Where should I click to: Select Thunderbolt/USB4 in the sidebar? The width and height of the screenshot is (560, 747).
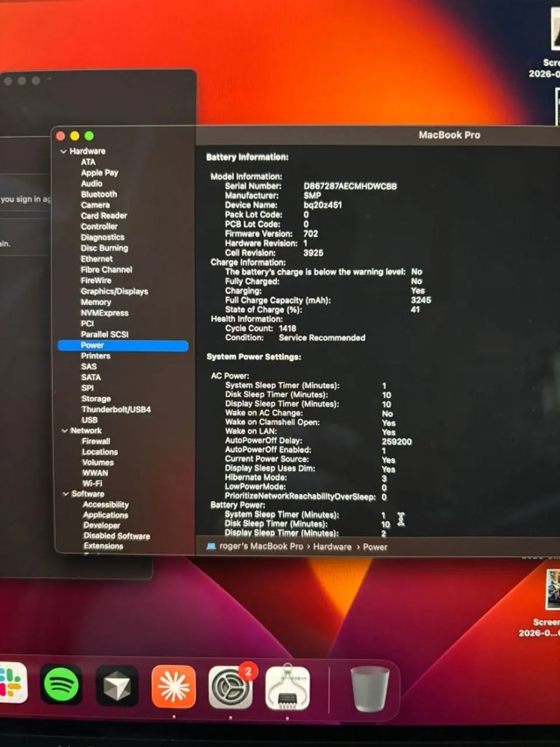[116, 409]
